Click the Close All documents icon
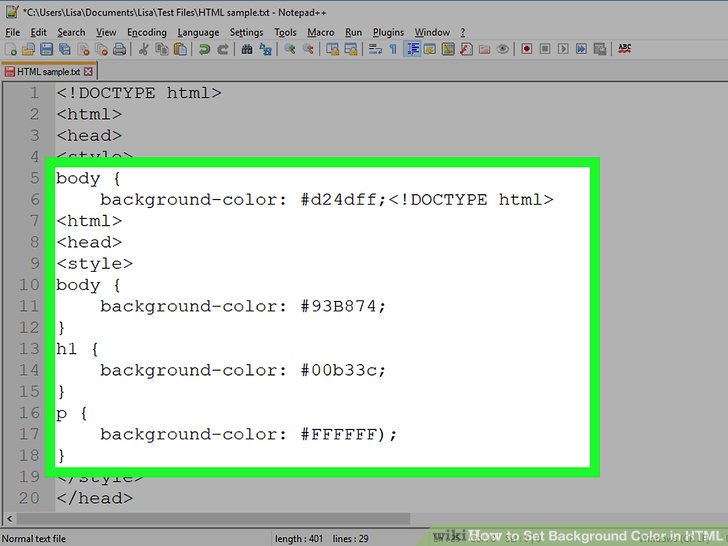This screenshot has width=728, height=546. [x=101, y=49]
